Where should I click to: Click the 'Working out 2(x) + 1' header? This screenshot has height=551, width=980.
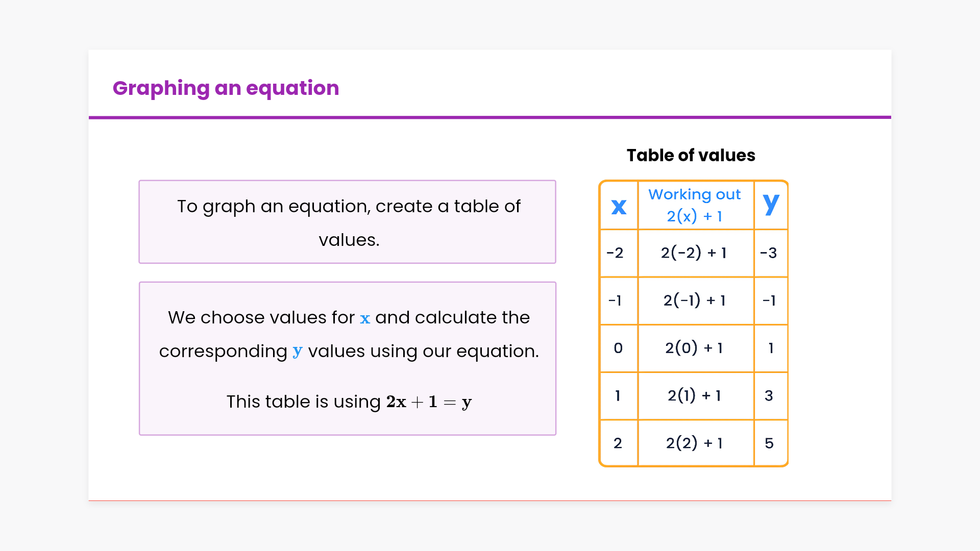pos(695,205)
